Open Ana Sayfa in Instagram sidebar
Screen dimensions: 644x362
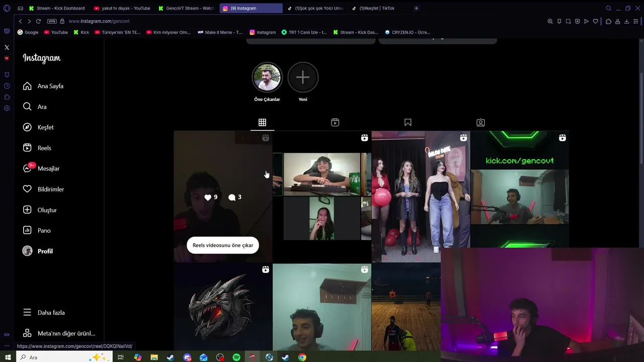tap(43, 86)
